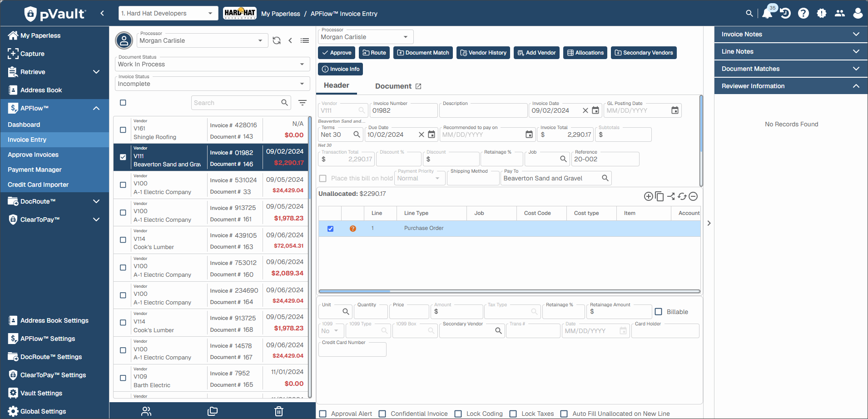
Task: Click the copy line icon above allocation grid
Action: click(660, 196)
